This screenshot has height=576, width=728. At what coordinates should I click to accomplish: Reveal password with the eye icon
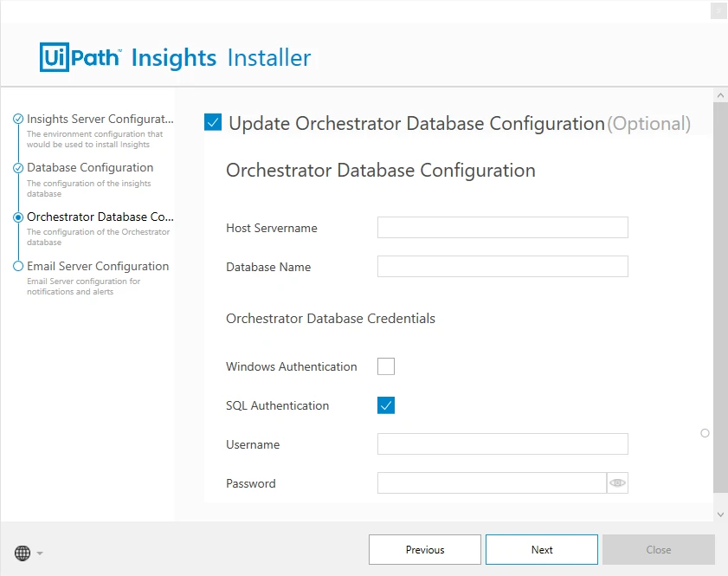coord(617,483)
